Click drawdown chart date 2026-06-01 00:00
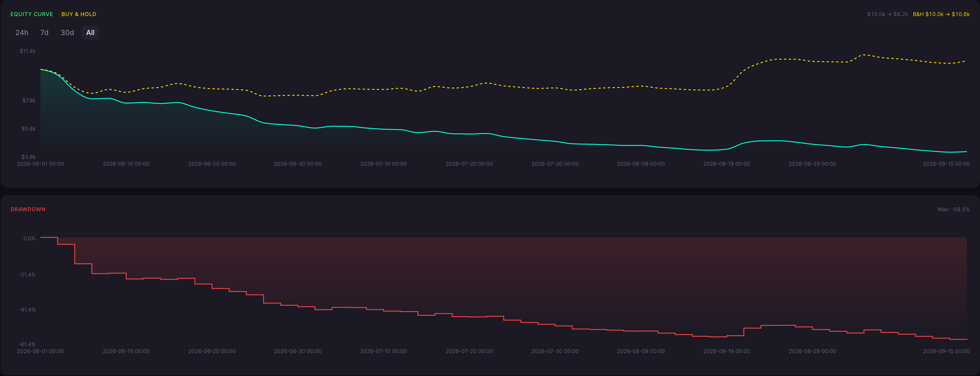The width and height of the screenshot is (980, 376). click(40, 351)
